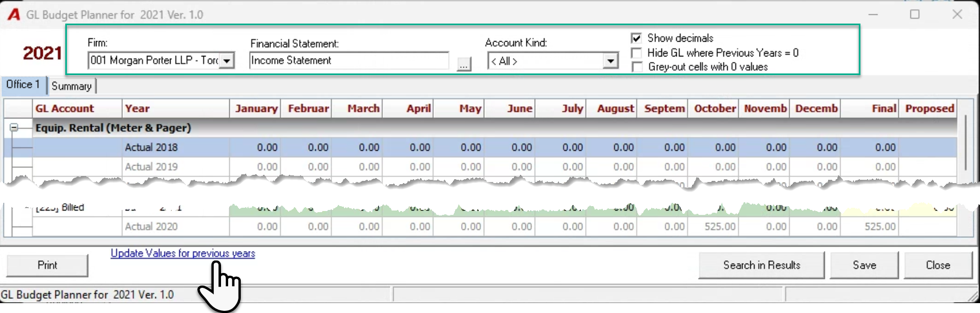The image size is (980, 313).
Task: Toggle the Show decimals checkbox
Action: 636,38
